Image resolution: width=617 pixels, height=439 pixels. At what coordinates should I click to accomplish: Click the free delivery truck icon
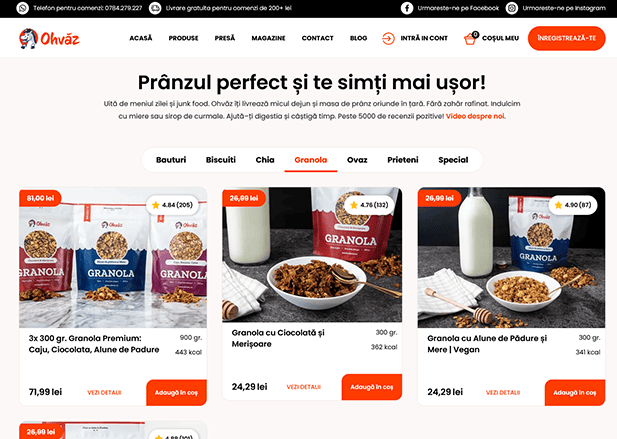(155, 8)
